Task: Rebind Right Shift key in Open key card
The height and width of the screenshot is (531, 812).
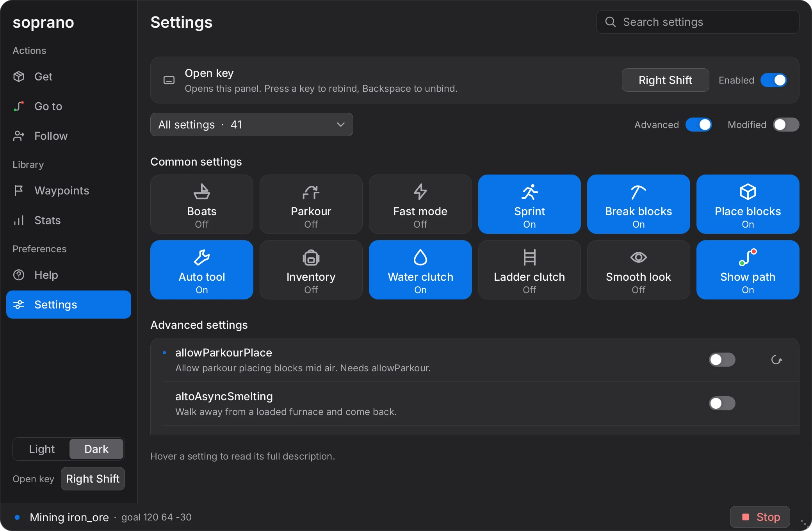Action: [665, 80]
